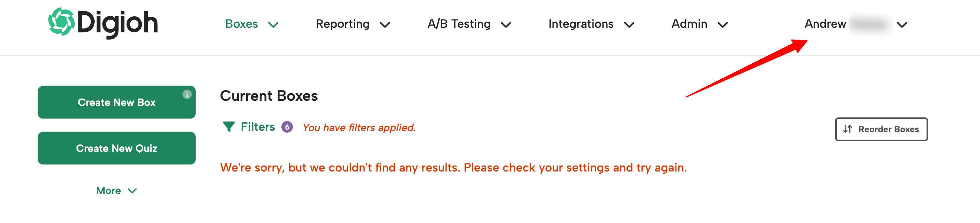Click the Digioh logo icon

(61, 21)
